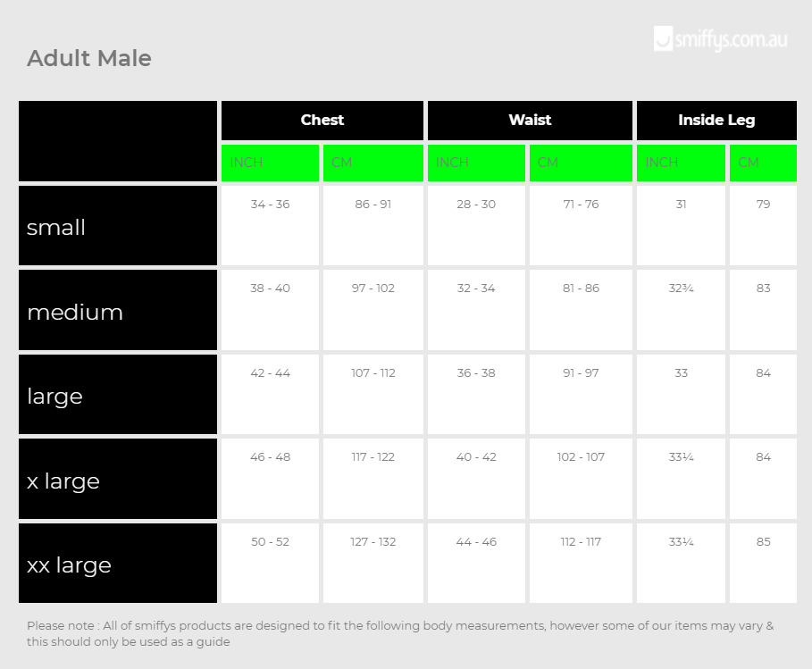
Task: Select the xx large size row label
Action: [118, 564]
